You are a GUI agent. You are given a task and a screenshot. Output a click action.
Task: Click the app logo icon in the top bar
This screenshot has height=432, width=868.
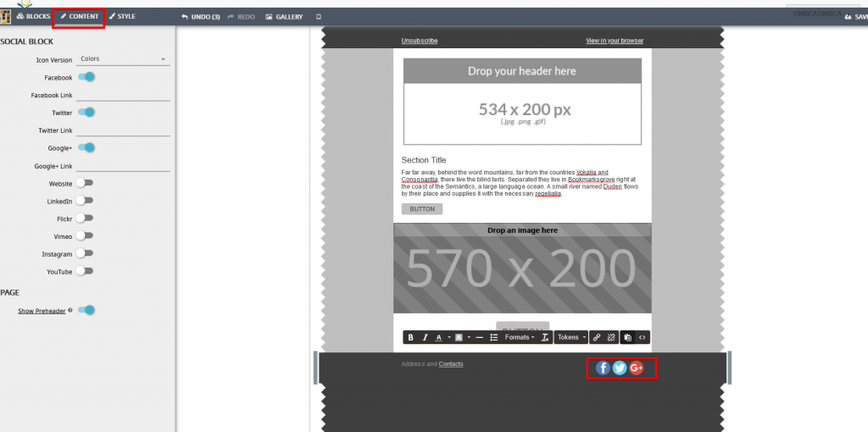coord(5,17)
